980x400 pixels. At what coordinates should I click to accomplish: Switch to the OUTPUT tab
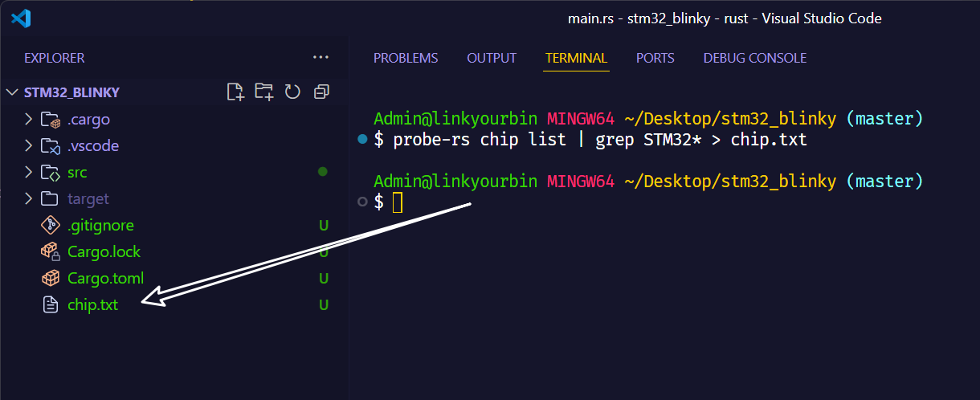[492, 58]
